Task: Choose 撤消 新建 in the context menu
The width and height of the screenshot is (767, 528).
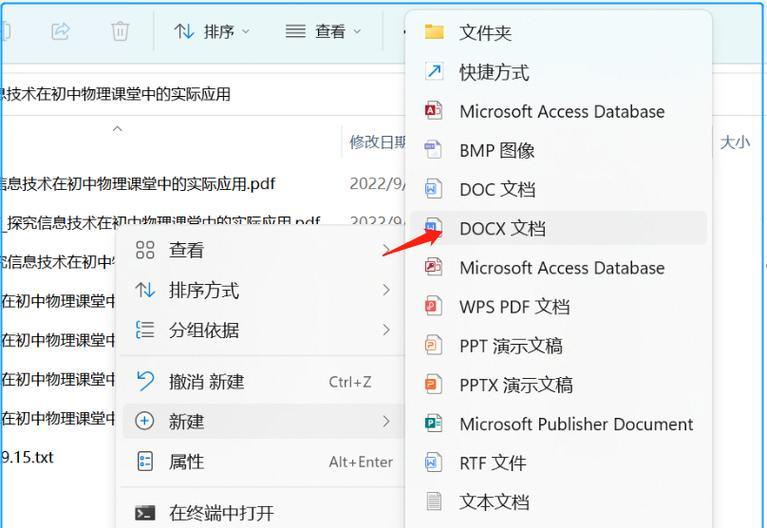Action: (x=263, y=381)
